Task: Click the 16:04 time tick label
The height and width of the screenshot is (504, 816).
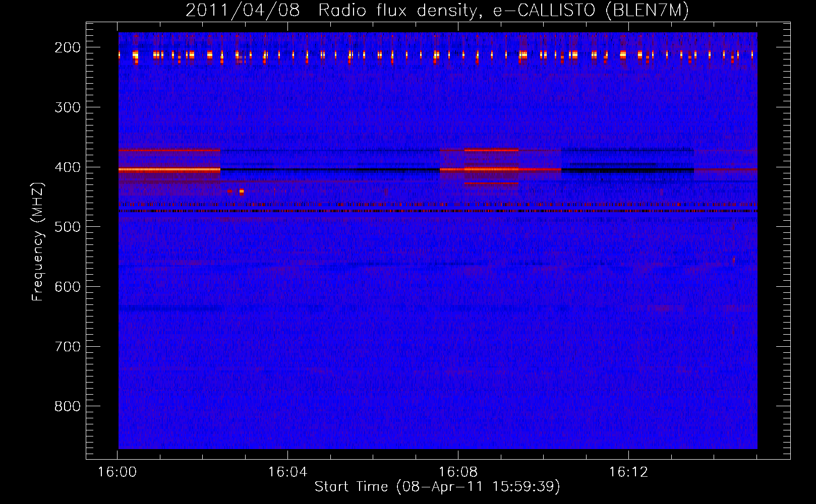Action: [287, 472]
